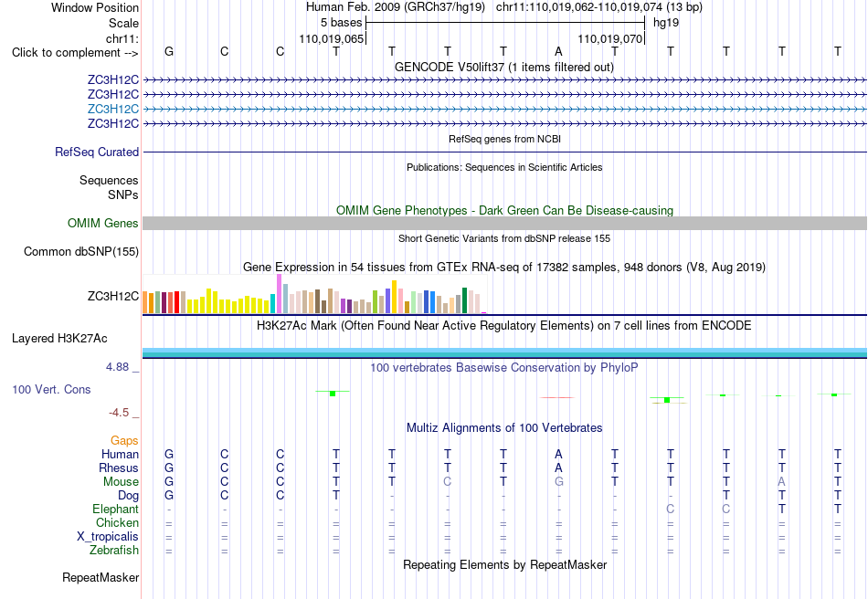Click the 110,019,065 position marker

(x=331, y=38)
